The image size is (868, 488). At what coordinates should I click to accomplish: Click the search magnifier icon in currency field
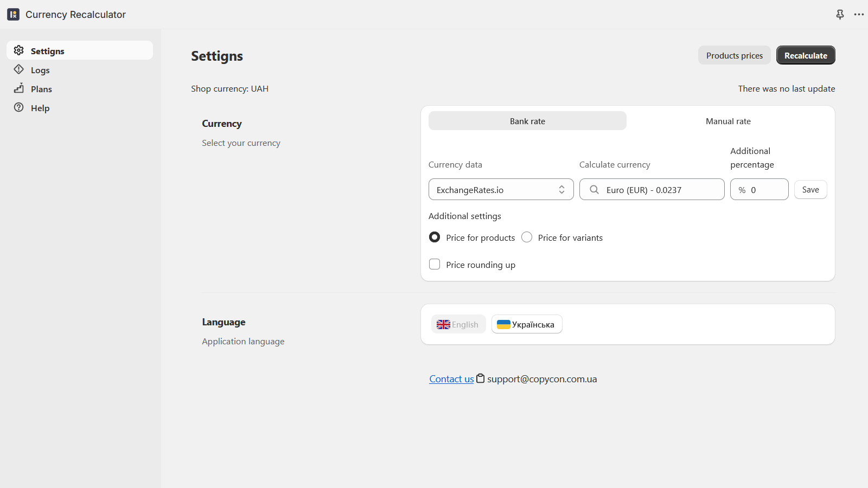(x=594, y=189)
